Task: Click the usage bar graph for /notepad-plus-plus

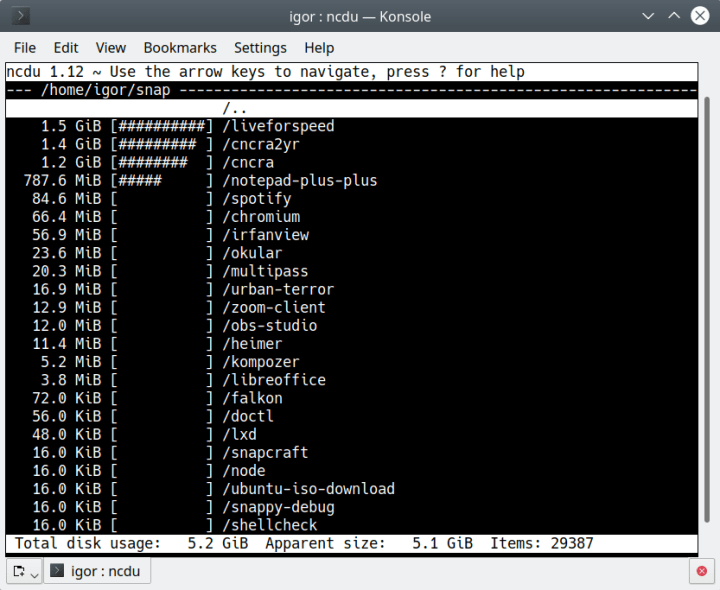Action: [162, 180]
